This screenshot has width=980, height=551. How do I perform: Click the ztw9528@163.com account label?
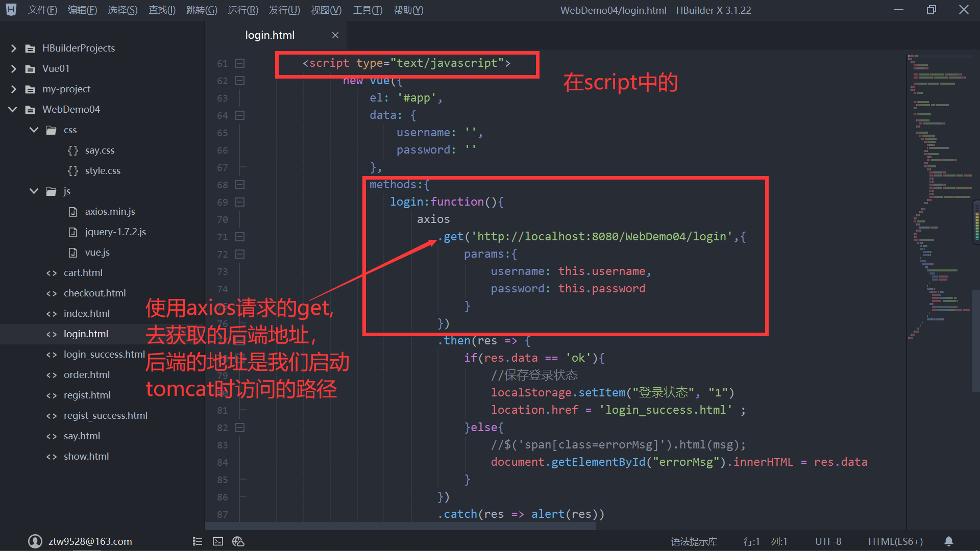click(90, 541)
